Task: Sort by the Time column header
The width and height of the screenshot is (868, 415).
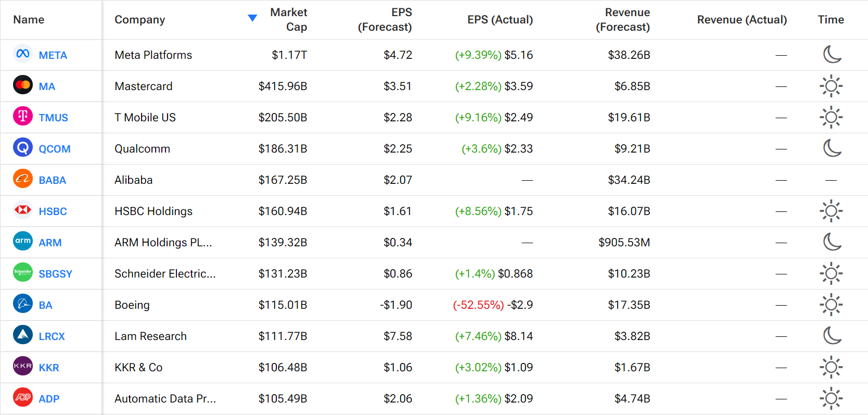Action: tap(831, 20)
